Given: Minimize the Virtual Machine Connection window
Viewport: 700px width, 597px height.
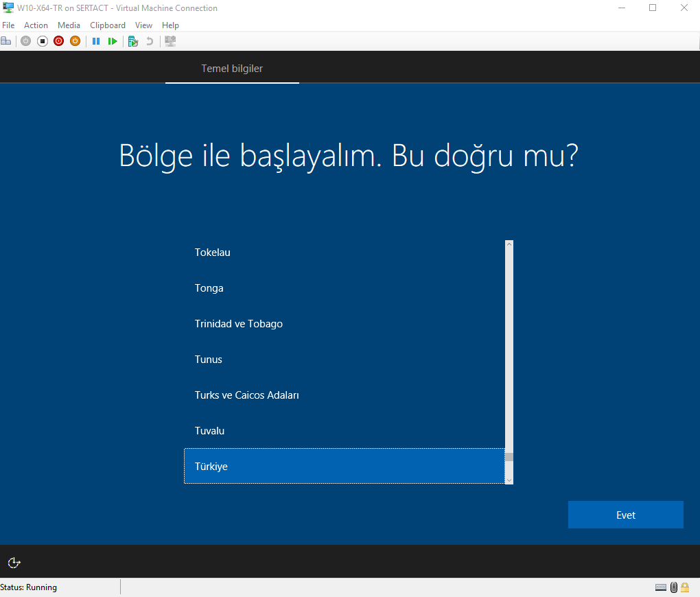Looking at the screenshot, I should [622, 8].
